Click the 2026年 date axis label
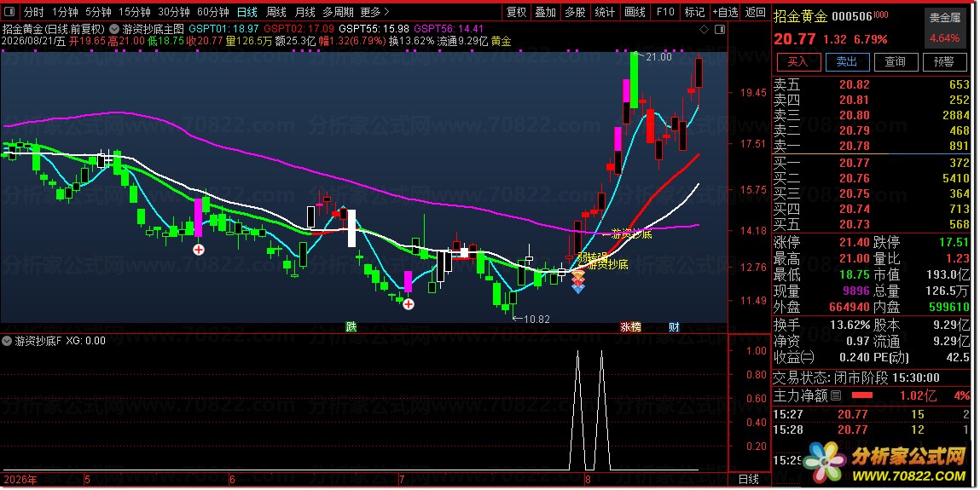The height and width of the screenshot is (490, 980). (20, 480)
